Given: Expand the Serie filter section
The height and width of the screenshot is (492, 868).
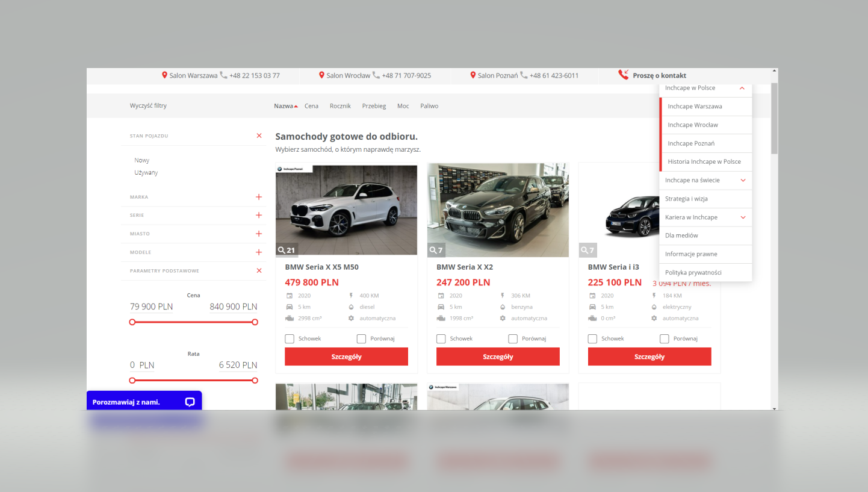Looking at the screenshot, I should [x=259, y=215].
